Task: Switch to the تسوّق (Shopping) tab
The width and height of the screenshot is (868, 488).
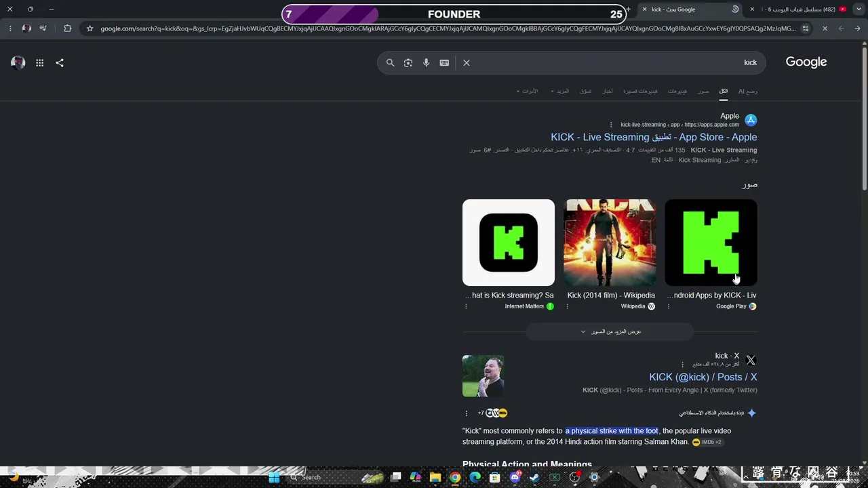Action: (586, 91)
